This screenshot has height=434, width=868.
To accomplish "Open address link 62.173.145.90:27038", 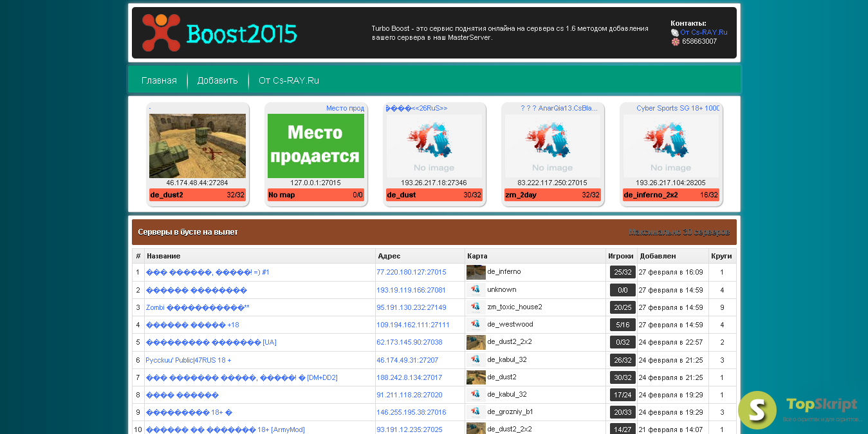I will coord(409,342).
